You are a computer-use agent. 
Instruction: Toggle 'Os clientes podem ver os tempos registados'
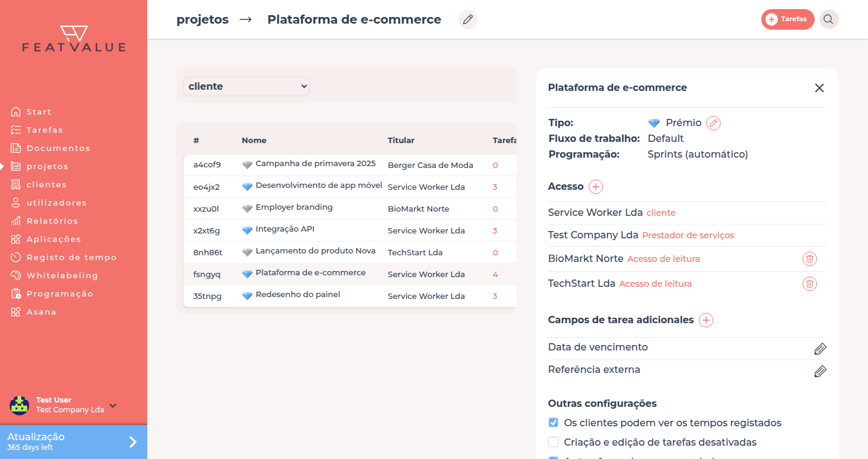(553, 423)
